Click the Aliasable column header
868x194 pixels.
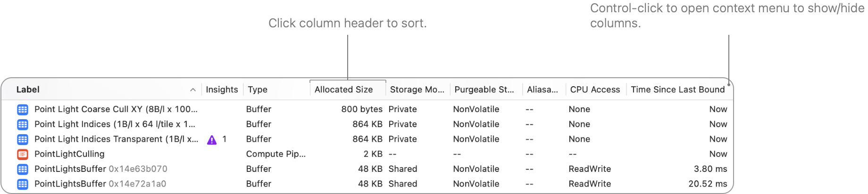(542, 89)
